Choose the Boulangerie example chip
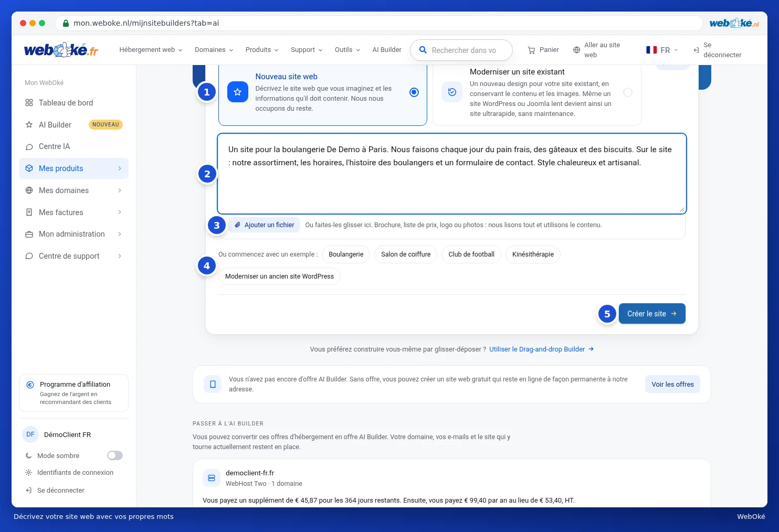This screenshot has width=779, height=532. coord(346,254)
